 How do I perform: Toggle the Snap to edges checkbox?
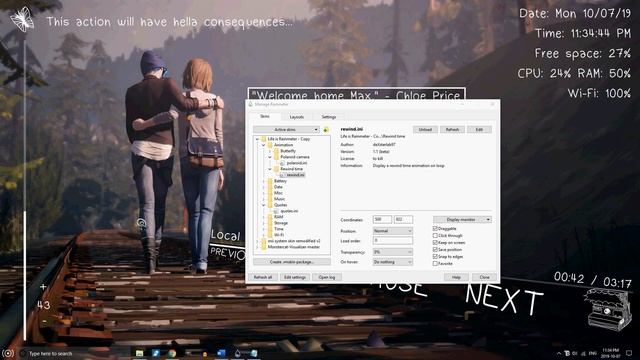(435, 256)
